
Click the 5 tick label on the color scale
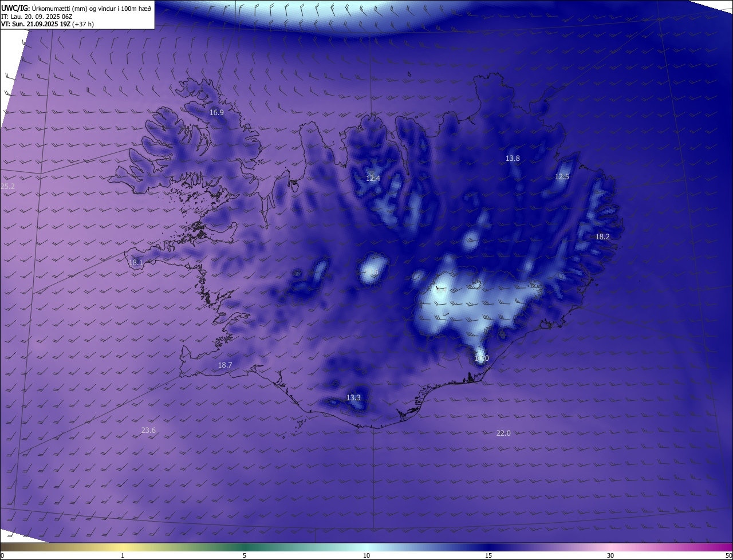click(245, 555)
